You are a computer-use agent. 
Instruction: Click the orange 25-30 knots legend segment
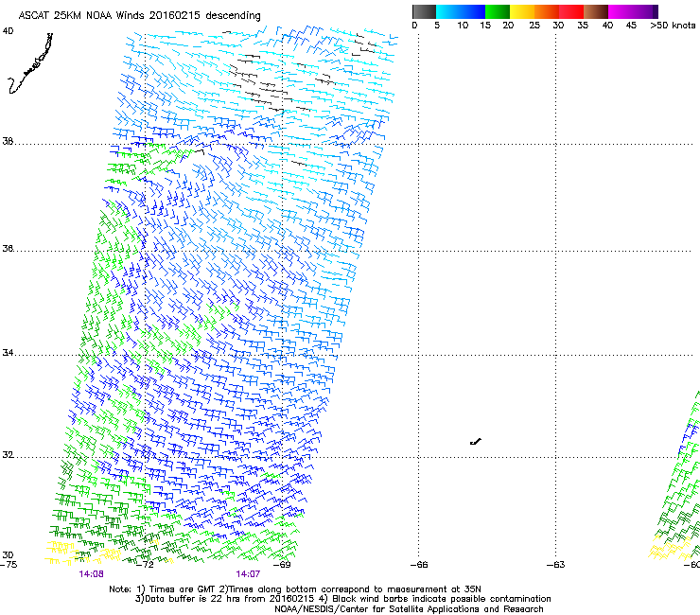click(x=547, y=11)
